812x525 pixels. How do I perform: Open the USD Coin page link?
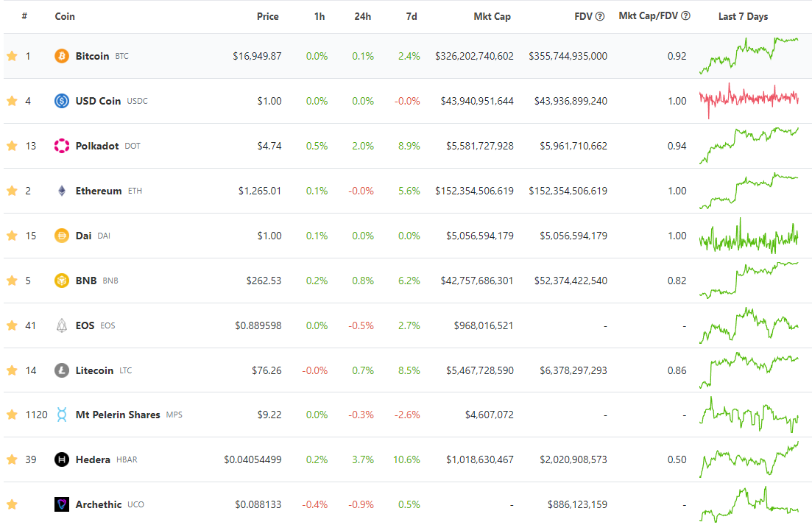(98, 101)
